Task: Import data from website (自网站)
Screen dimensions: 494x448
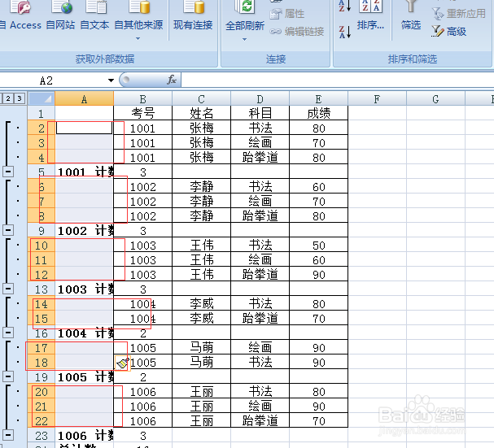Action: coord(60,15)
